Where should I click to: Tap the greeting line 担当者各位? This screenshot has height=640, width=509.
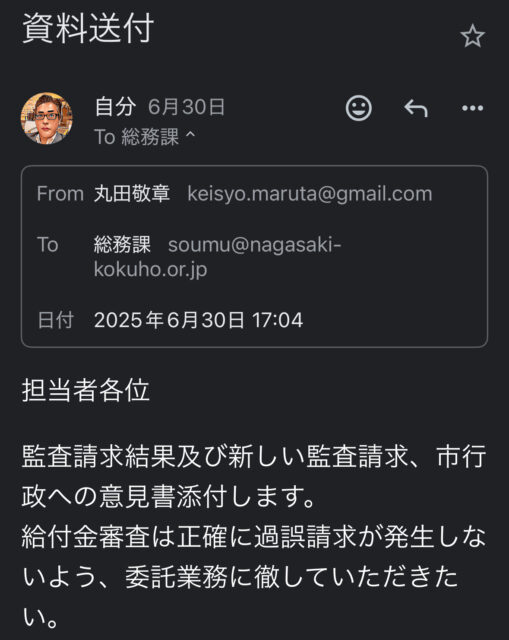click(x=85, y=391)
